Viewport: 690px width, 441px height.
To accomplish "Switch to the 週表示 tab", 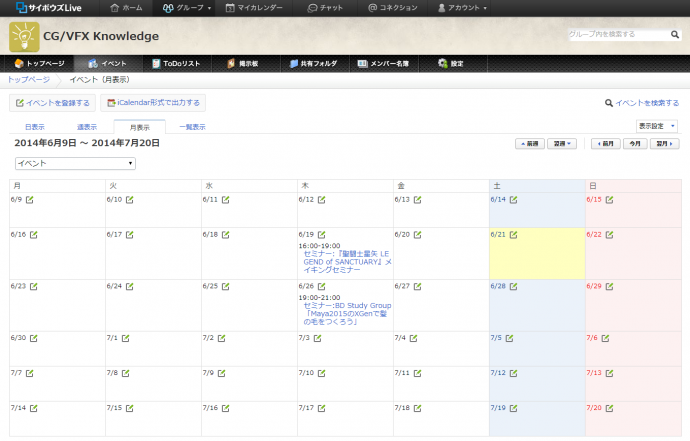I will (87, 127).
